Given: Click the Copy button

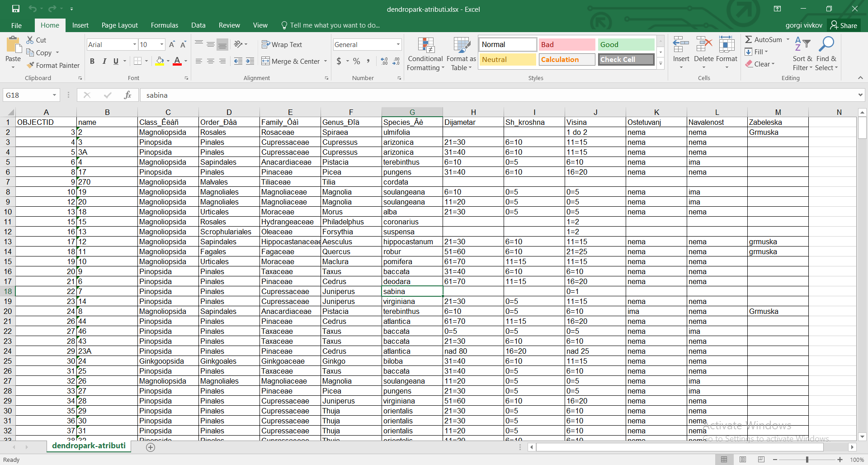Looking at the screenshot, I should (39, 52).
